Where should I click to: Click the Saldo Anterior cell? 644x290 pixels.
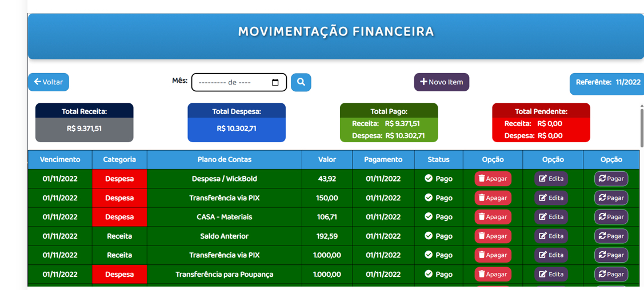click(224, 236)
